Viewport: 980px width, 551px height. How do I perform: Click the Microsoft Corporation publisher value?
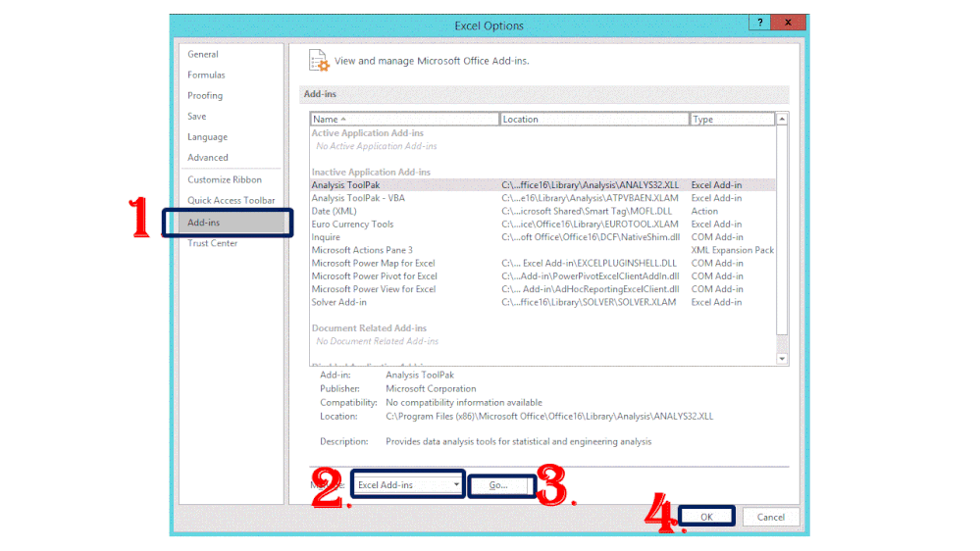(431, 388)
